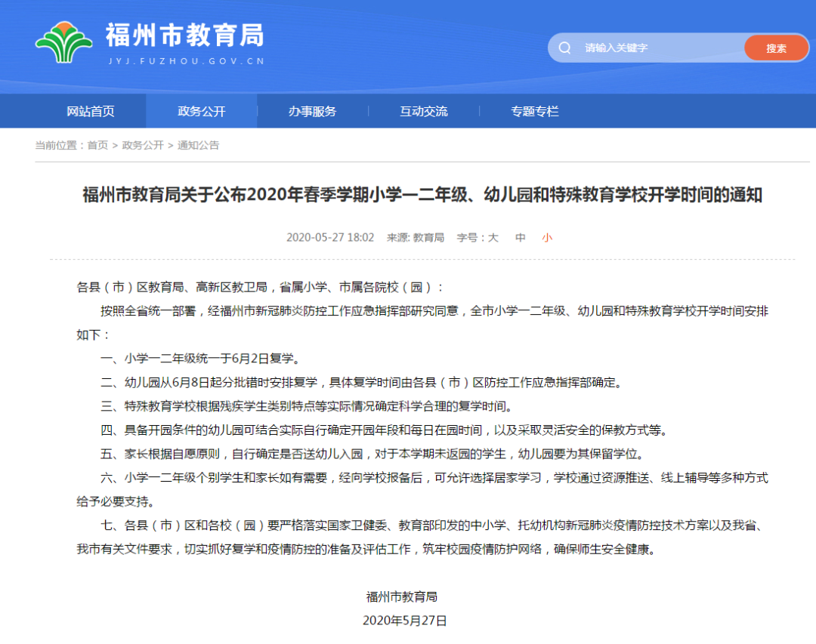Open the 互动交流 navigation tab
The height and width of the screenshot is (644, 816).
click(x=424, y=111)
